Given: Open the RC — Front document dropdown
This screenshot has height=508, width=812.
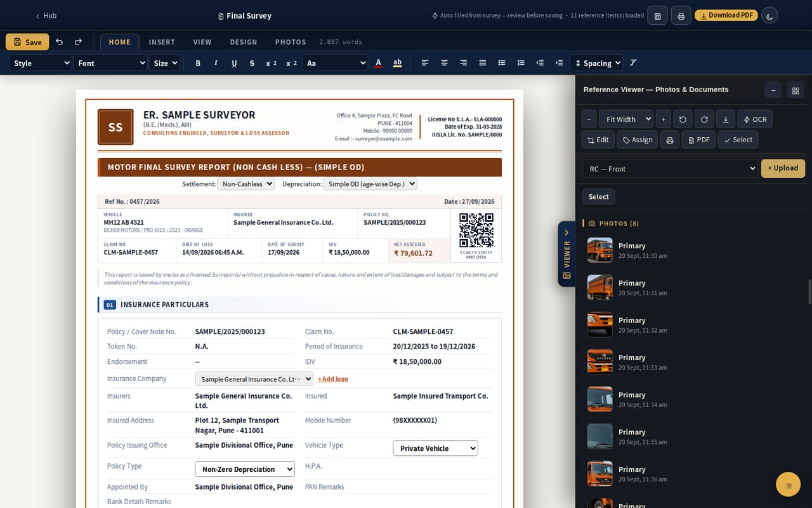Looking at the screenshot, I should click(x=670, y=169).
